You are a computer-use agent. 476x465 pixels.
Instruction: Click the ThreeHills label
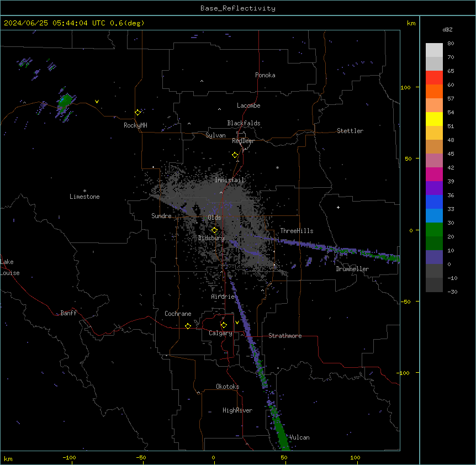297,231
